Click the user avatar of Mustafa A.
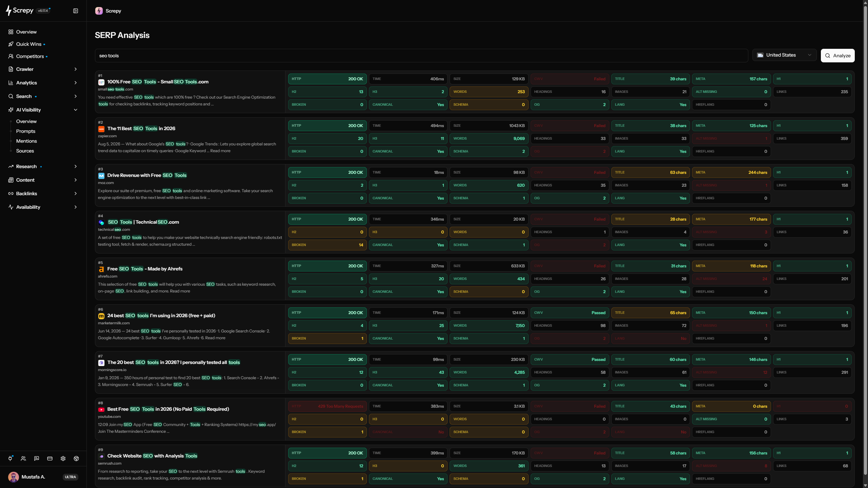The image size is (868, 488). click(x=14, y=477)
